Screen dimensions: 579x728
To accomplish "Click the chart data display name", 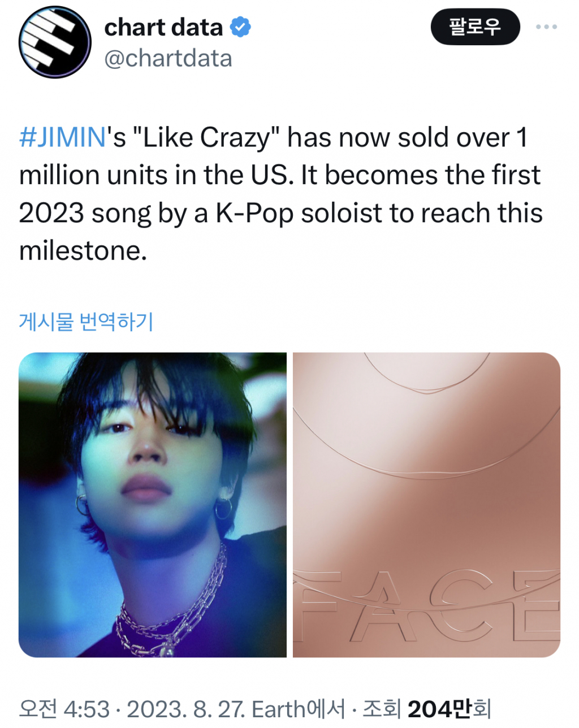I will pyautogui.click(x=164, y=27).
